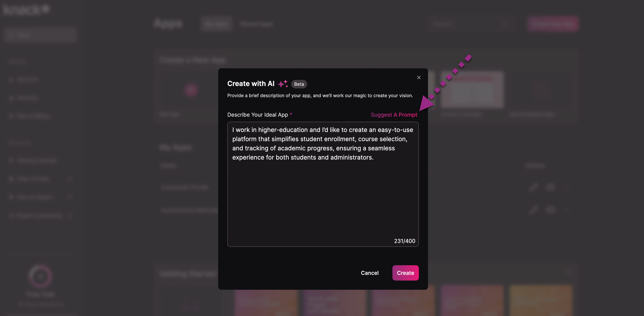Switch to the Shared Apps tab
This screenshot has height=316, width=644.
point(256,24)
